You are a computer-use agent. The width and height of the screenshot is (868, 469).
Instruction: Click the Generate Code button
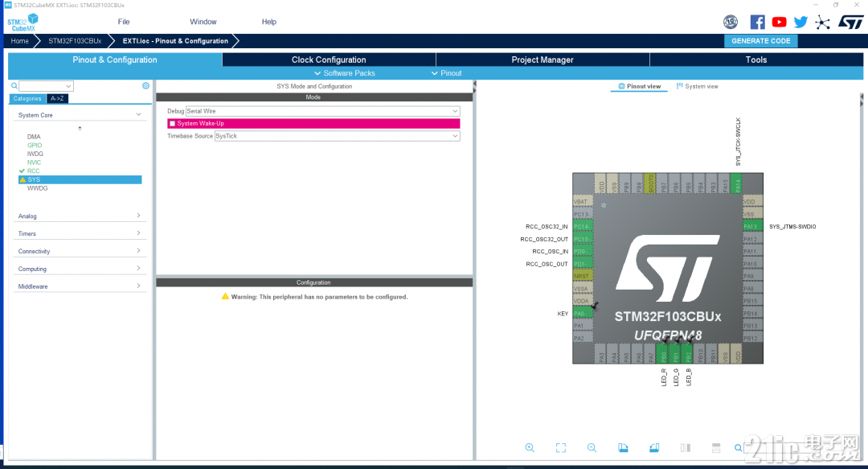[x=760, y=41]
